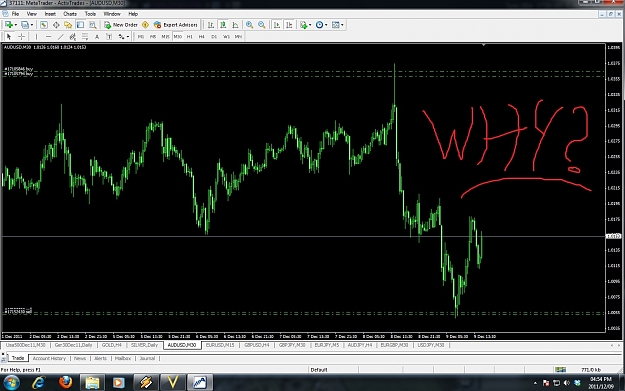Toggle the Data Window panel

tap(56, 25)
